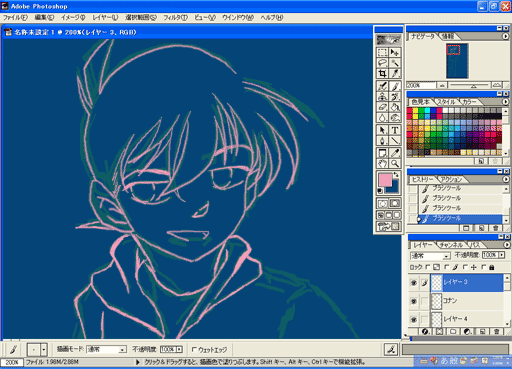Open the Layers panel flyout menu
The image size is (512, 369).
507,245
